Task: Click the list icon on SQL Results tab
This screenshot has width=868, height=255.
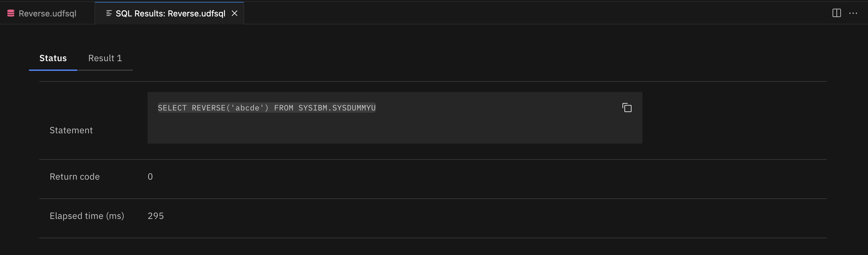Action: coord(109,14)
